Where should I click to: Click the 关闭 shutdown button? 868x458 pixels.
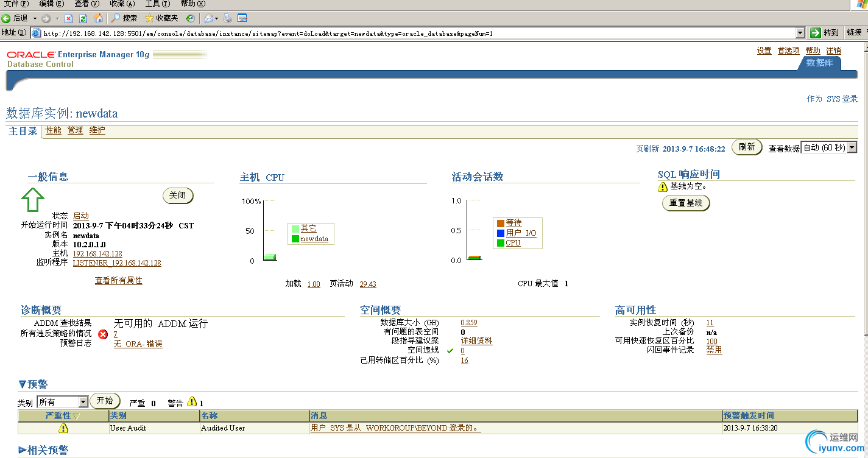click(x=178, y=196)
